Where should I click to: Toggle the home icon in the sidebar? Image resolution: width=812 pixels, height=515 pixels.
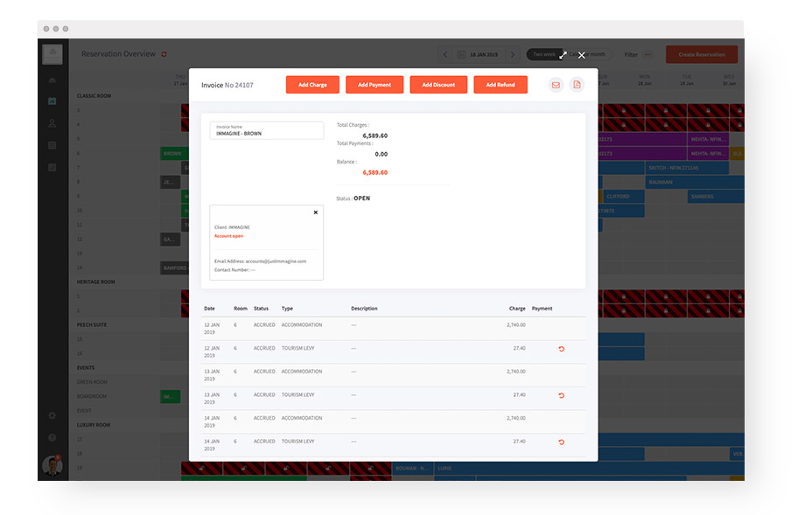pyautogui.click(x=52, y=79)
